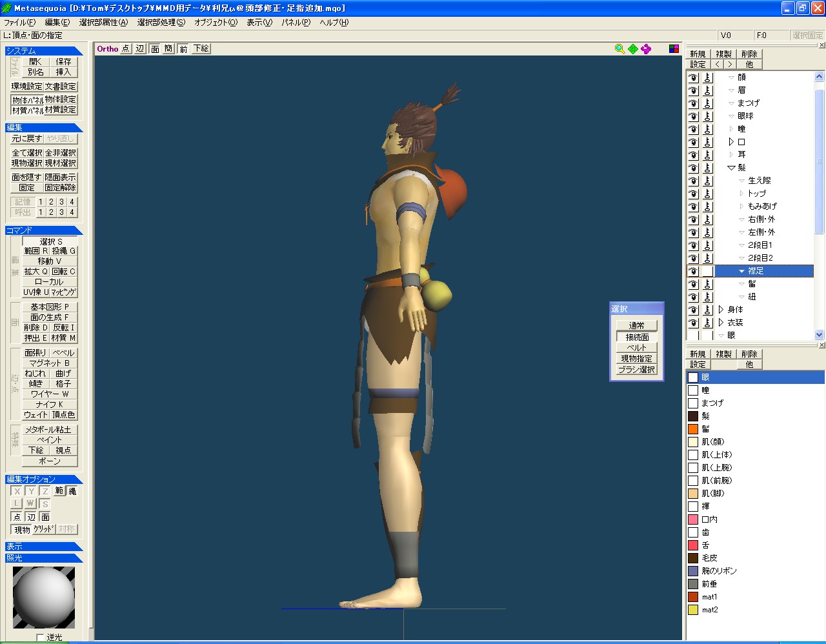Open the 編集(E) menu

57,23
